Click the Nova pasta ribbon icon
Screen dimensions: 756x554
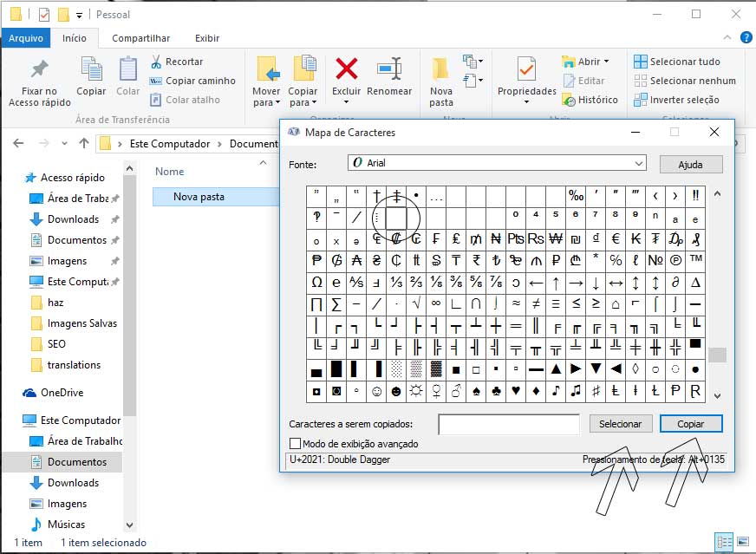(x=440, y=69)
